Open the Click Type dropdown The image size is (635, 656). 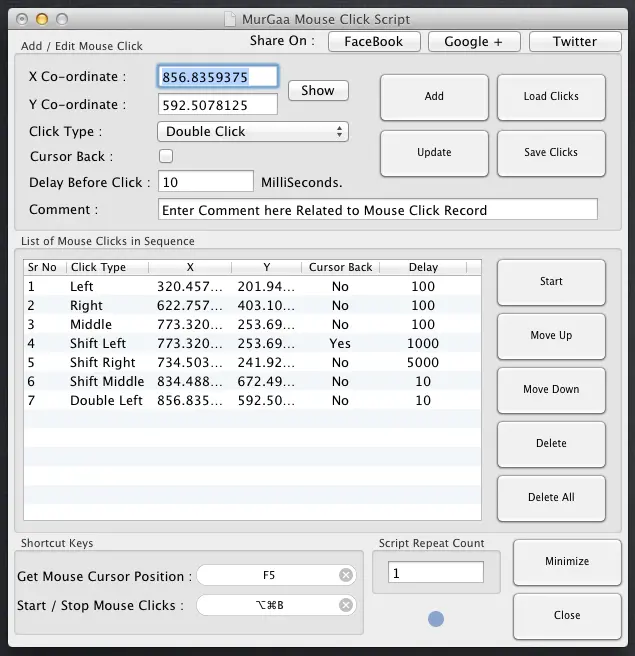[253, 131]
